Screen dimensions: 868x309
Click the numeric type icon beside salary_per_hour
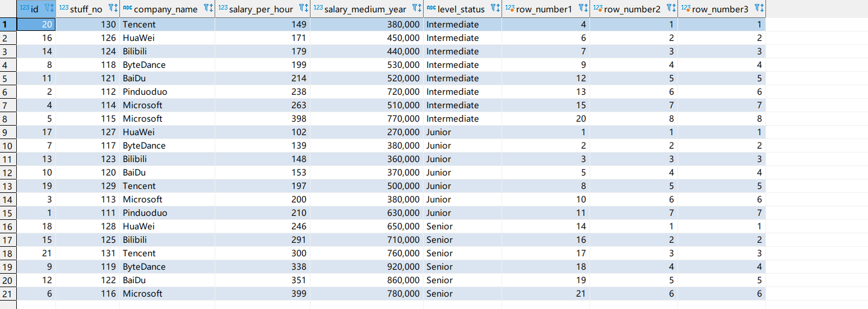point(222,8)
